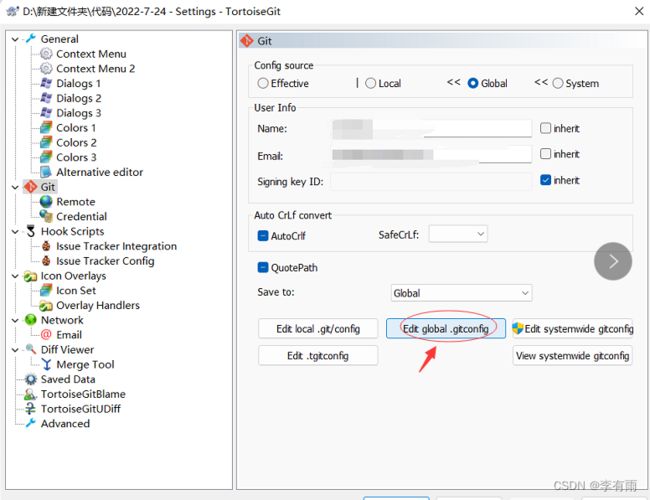Image resolution: width=650 pixels, height=500 pixels.
Task: Click the Name input field
Action: coord(432,129)
